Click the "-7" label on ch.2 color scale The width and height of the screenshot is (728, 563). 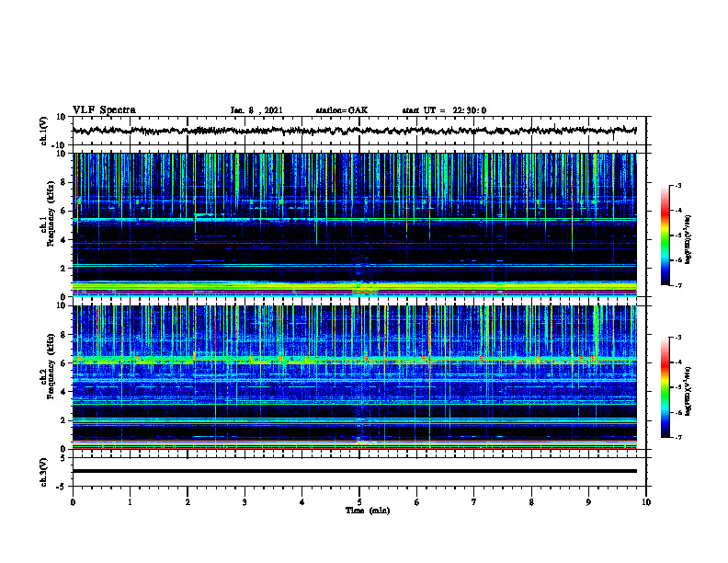point(677,438)
